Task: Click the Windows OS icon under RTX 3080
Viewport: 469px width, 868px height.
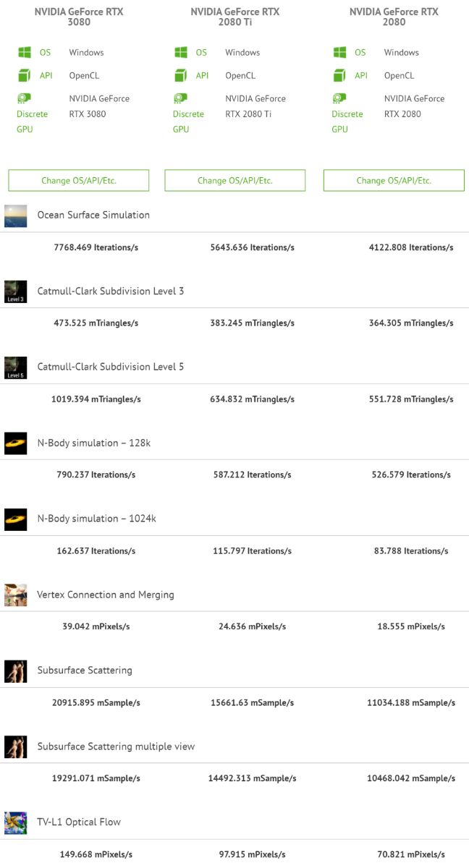Action: (x=24, y=53)
